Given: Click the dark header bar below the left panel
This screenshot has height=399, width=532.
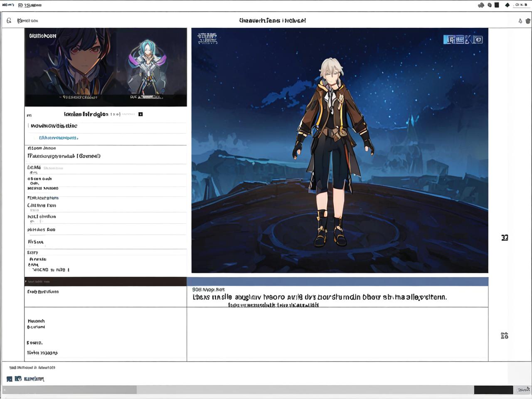Looking at the screenshot, I should [x=106, y=281].
